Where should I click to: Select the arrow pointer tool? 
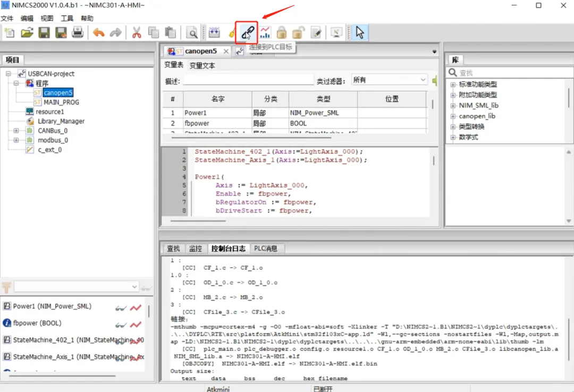coord(360,32)
